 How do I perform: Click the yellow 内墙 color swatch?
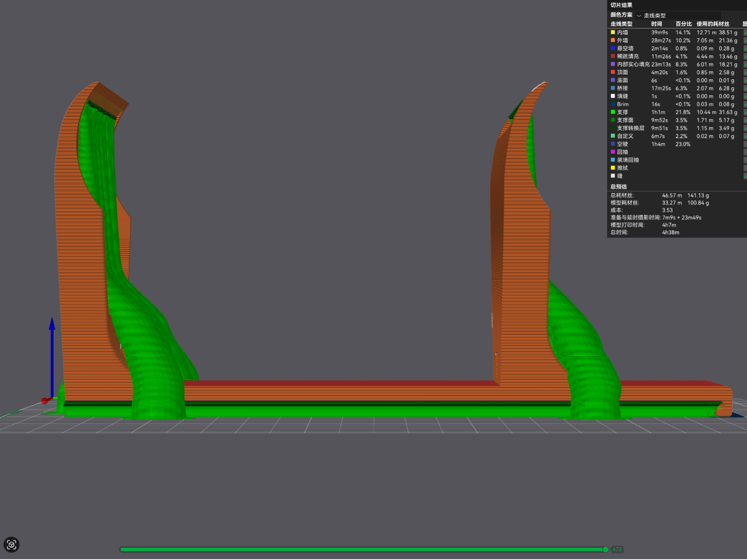click(x=613, y=32)
